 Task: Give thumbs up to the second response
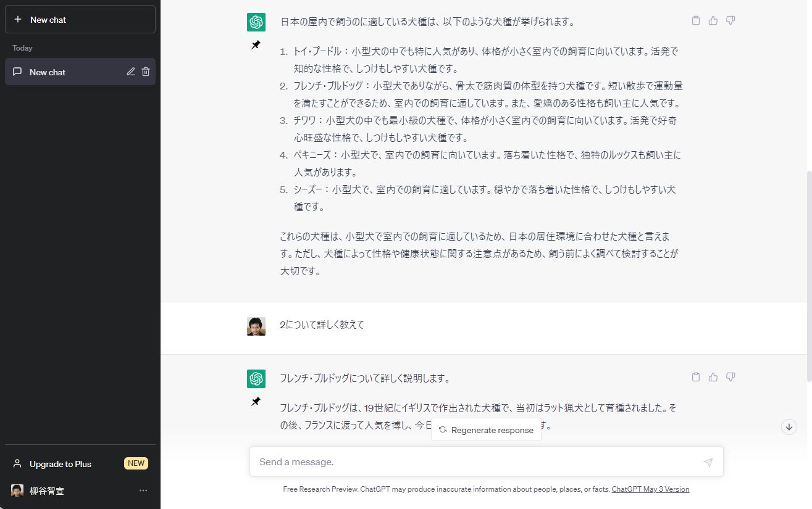click(713, 376)
